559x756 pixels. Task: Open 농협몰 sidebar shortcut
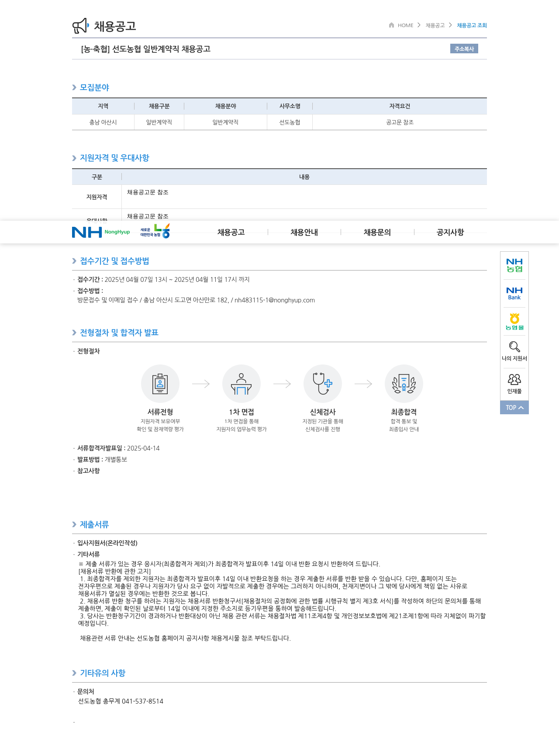point(514,321)
